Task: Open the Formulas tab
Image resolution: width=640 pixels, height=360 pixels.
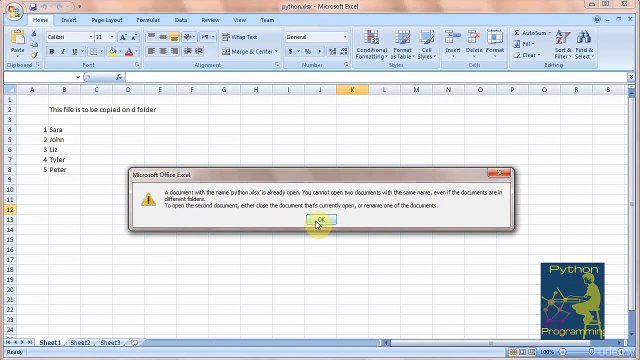Action: tap(148, 20)
